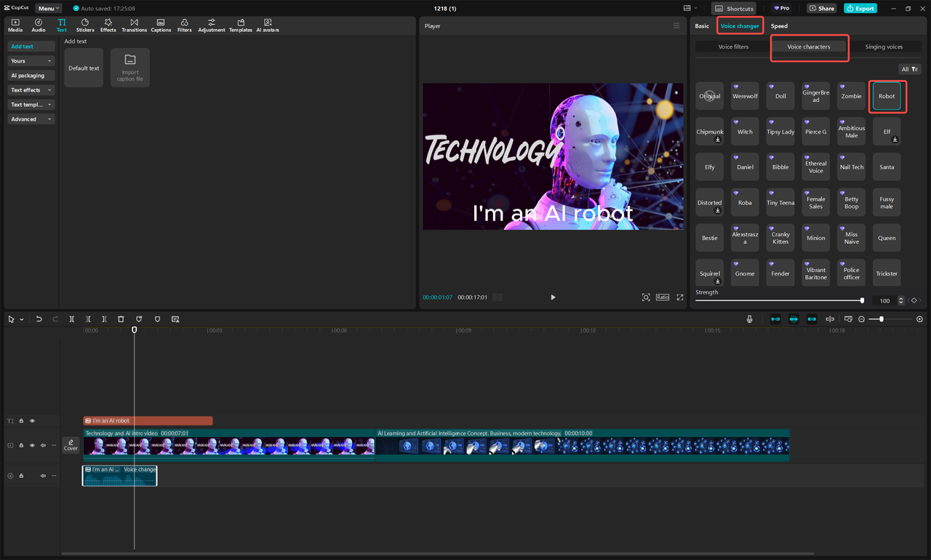Choose the Robot voice character
Viewport: 931px width, 560px height.
point(887,96)
